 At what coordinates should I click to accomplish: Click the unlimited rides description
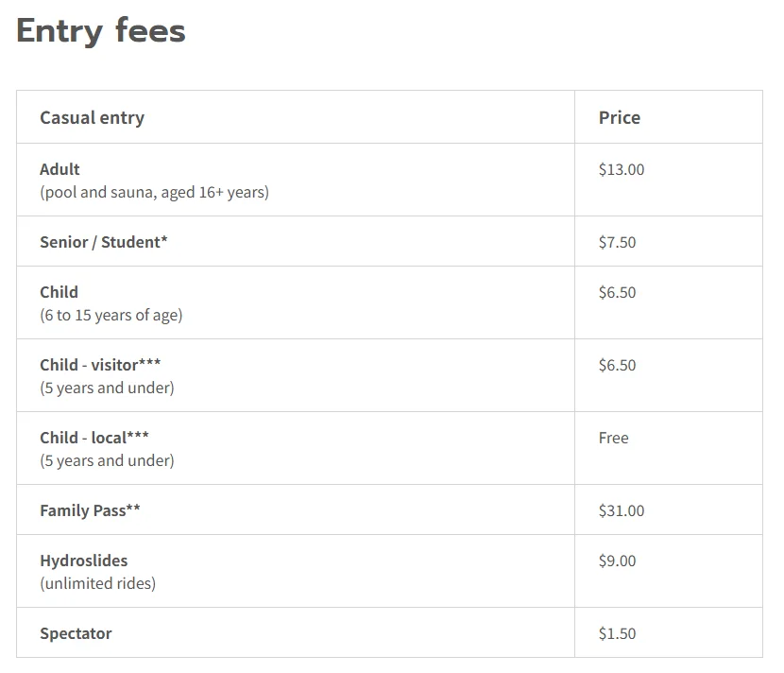coord(98,583)
